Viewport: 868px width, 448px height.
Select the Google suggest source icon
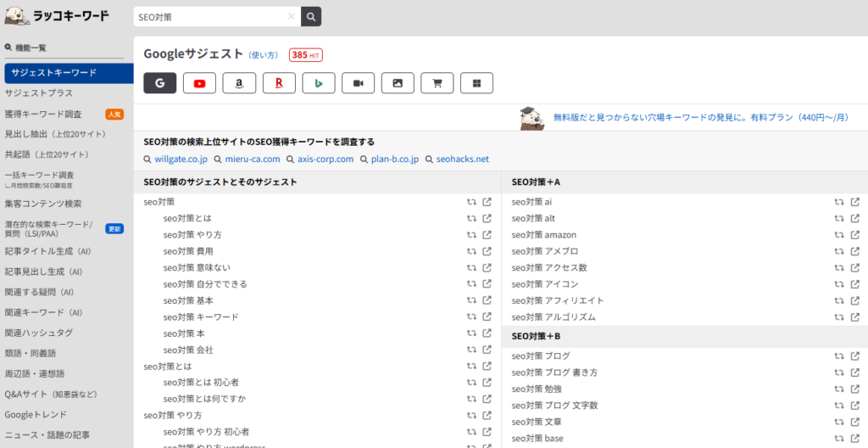click(x=160, y=83)
